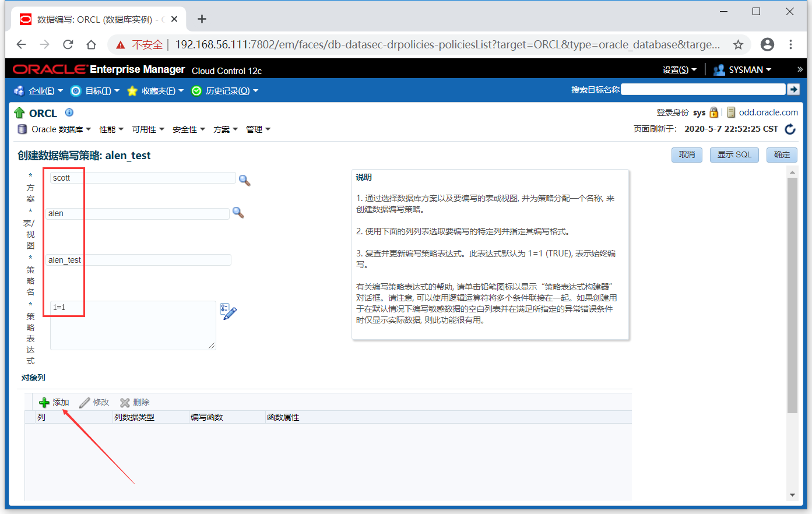The image size is (812, 514).
Task: Click the browser back arrow
Action: [22, 44]
